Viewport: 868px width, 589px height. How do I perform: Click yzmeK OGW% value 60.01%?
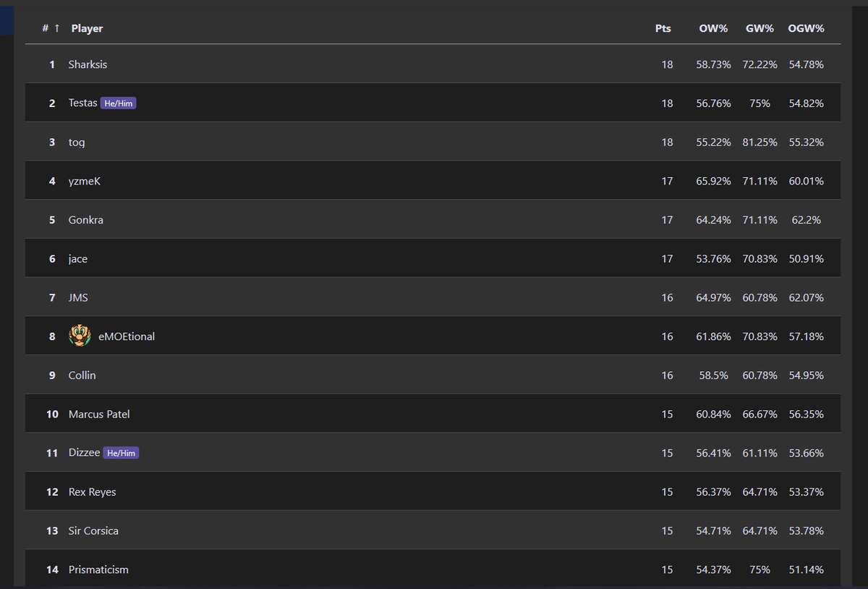click(806, 181)
